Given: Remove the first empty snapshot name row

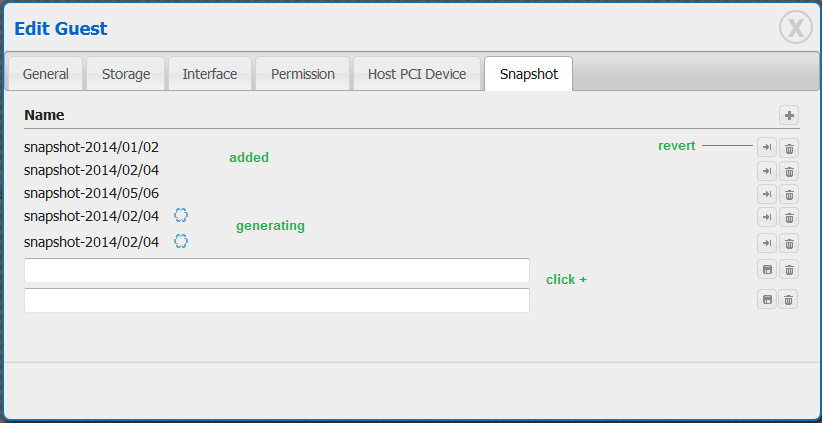Looking at the screenshot, I should (x=789, y=269).
